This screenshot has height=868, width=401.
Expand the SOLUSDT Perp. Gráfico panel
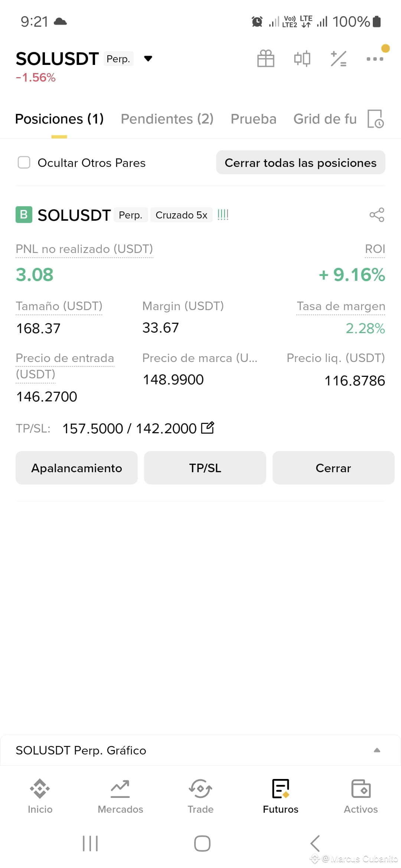tap(200, 750)
